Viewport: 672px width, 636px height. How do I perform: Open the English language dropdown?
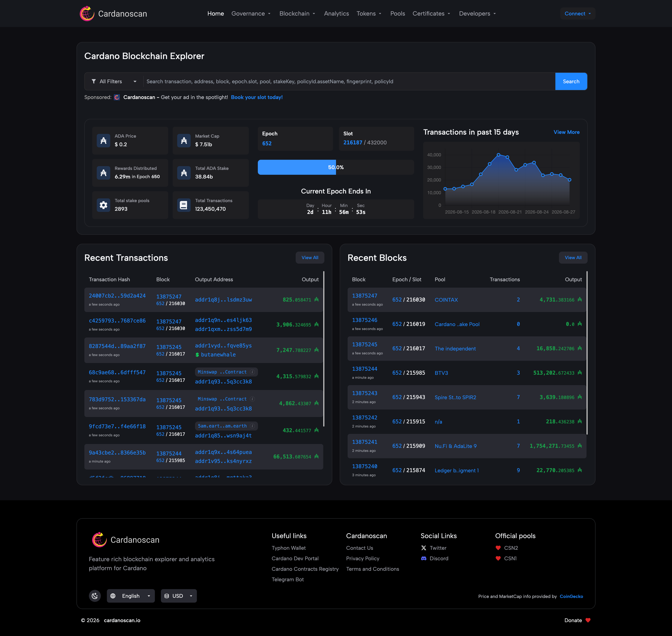point(131,596)
